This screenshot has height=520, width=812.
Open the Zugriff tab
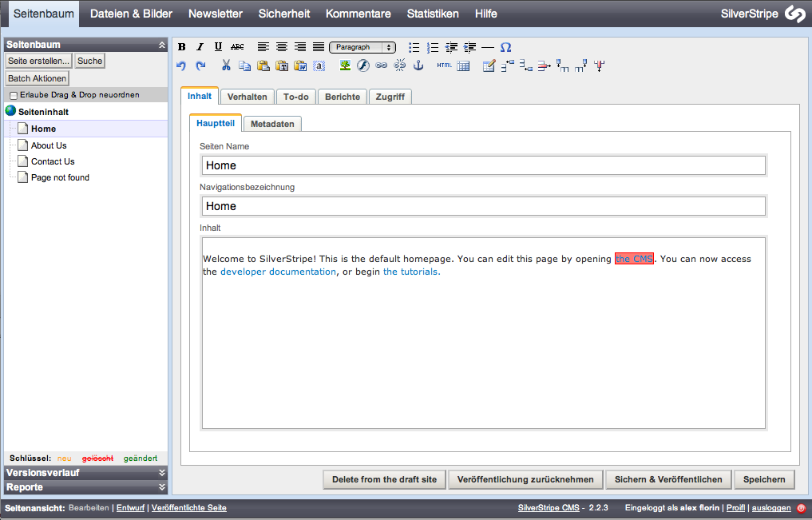click(x=390, y=97)
